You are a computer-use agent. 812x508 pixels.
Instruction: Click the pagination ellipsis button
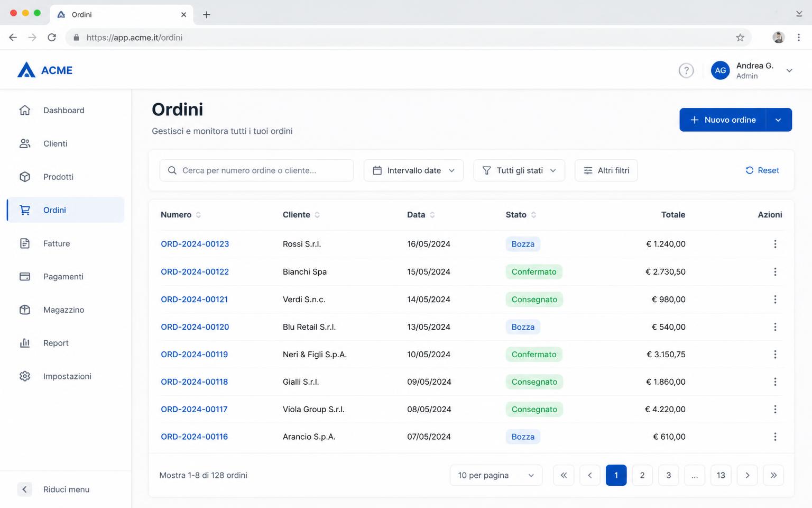click(x=695, y=475)
